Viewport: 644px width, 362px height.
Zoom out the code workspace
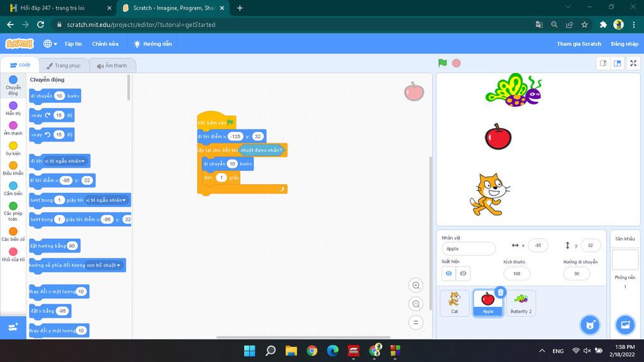[416, 304]
